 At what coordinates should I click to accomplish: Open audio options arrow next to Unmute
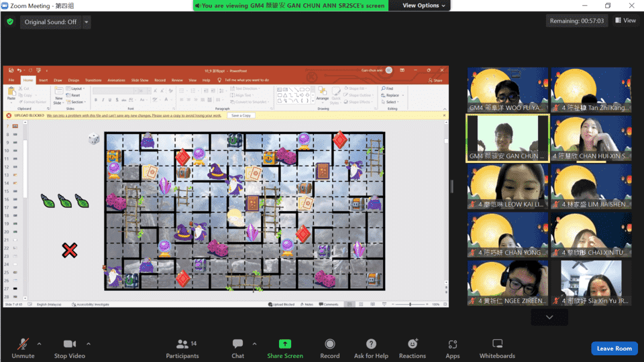click(x=40, y=344)
